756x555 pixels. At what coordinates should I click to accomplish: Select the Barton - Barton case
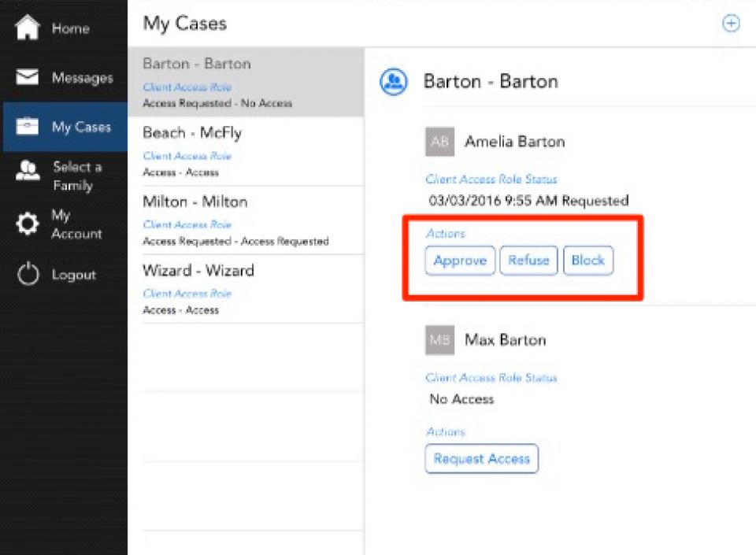(x=246, y=82)
